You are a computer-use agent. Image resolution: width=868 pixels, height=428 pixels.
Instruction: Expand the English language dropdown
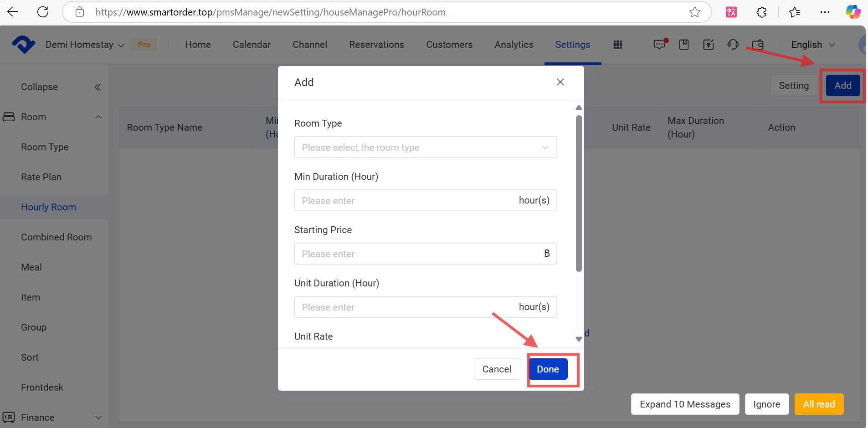pyautogui.click(x=813, y=45)
